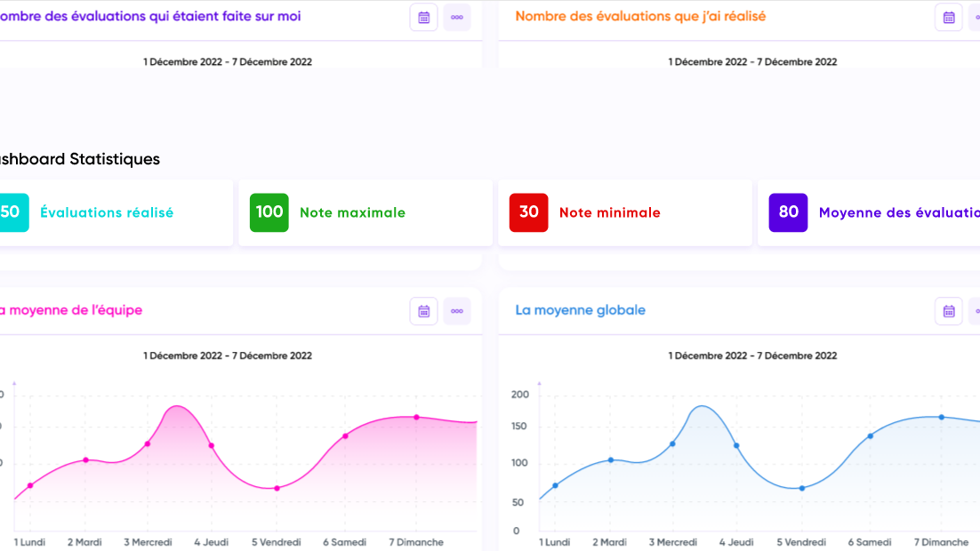980x551 pixels.
Task: Select the date range under 'La moyenne de l'équipe'
Action: click(228, 355)
